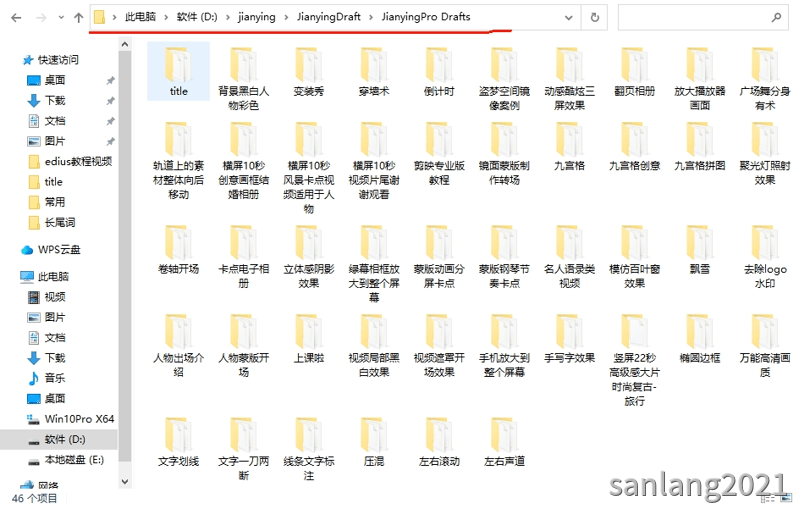Open the 背景黑白人物彩色 folder
799x509 pixels.
click(244, 78)
